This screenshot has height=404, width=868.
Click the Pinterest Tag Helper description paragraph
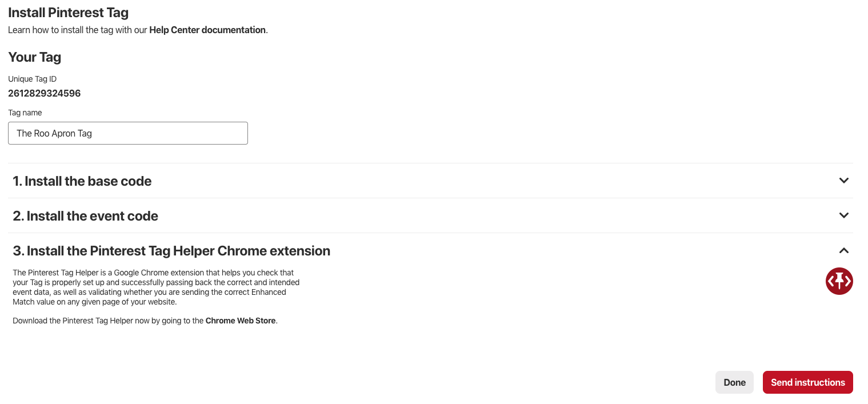pyautogui.click(x=156, y=287)
